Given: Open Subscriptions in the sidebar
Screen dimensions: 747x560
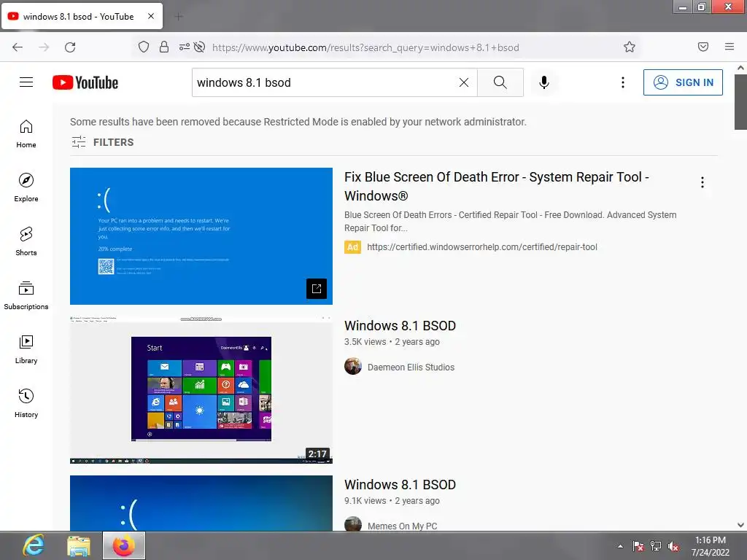Looking at the screenshot, I should (x=26, y=295).
